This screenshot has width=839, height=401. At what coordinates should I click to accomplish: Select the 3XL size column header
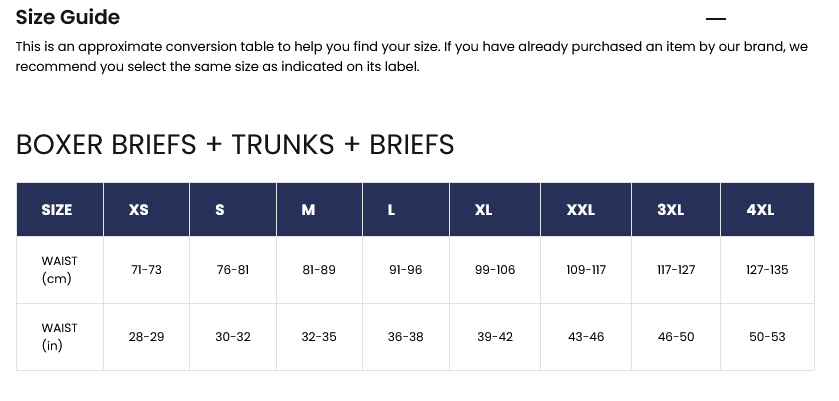(x=671, y=210)
